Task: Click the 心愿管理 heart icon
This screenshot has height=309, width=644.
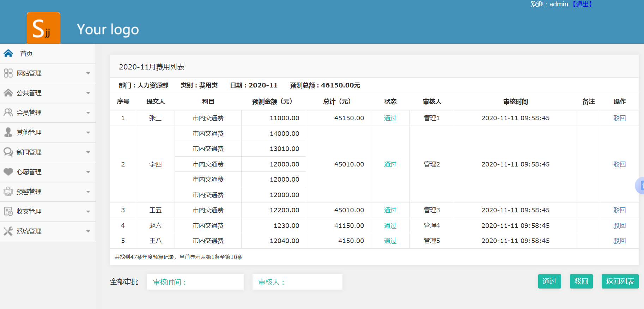Action: (8, 172)
